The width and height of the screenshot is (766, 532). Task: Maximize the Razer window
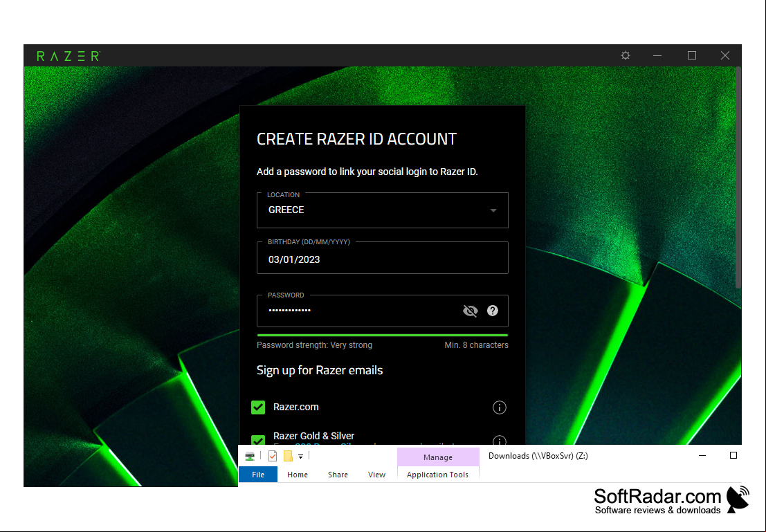coord(692,56)
